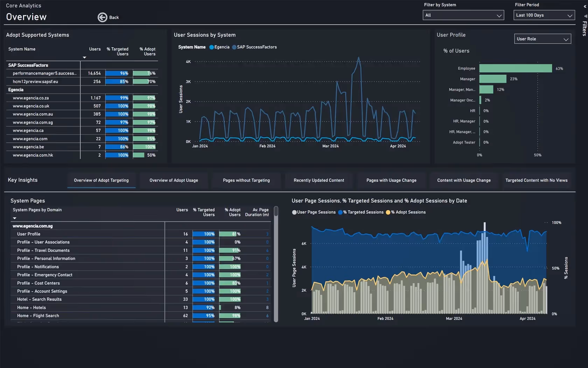Click the Back arrow icon
This screenshot has width=588, height=368.
[102, 17]
